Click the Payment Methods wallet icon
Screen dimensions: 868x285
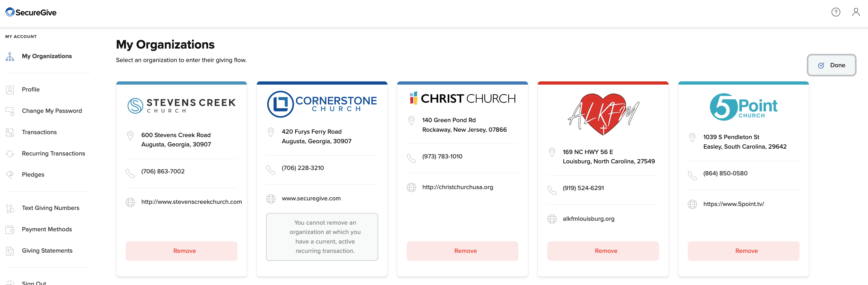click(10, 229)
